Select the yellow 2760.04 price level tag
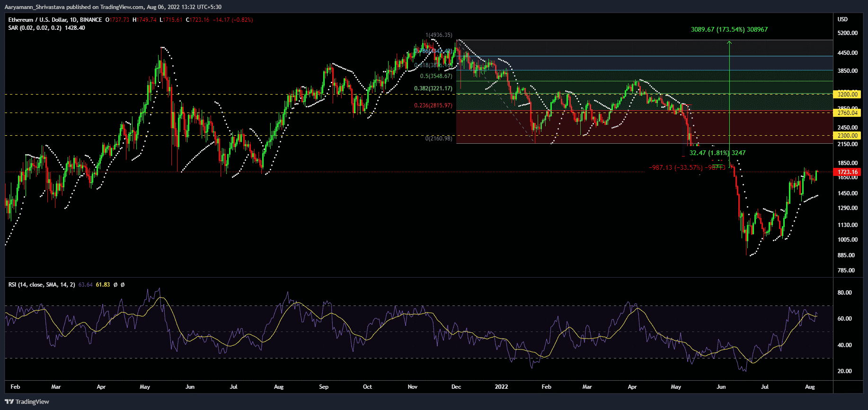The height and width of the screenshot is (410, 868). pyautogui.click(x=848, y=113)
